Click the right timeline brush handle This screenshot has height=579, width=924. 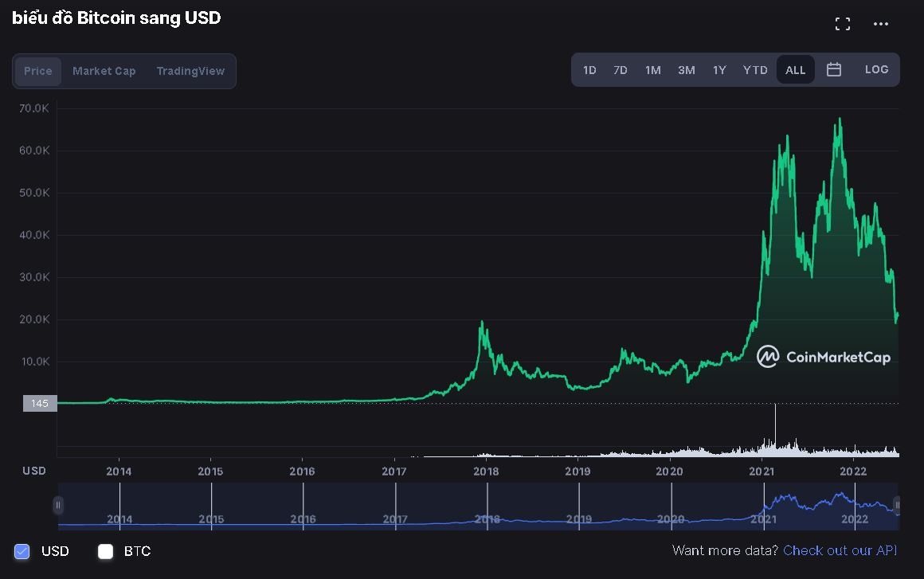coord(895,505)
